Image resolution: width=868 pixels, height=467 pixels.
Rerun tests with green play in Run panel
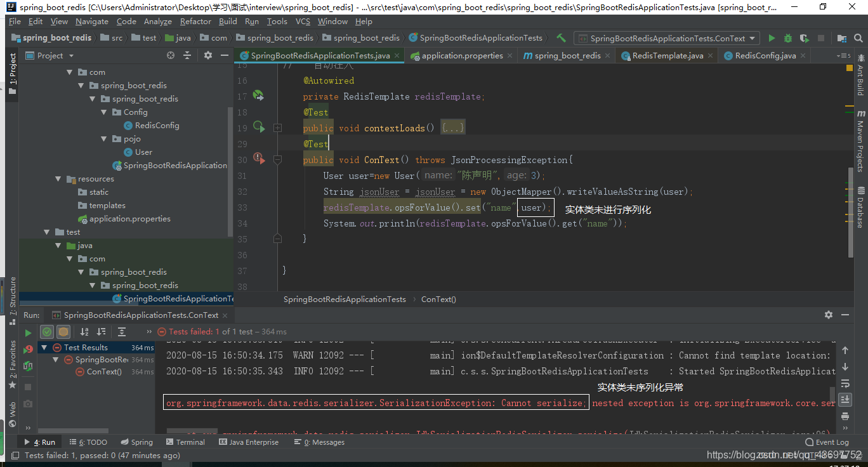pyautogui.click(x=28, y=332)
